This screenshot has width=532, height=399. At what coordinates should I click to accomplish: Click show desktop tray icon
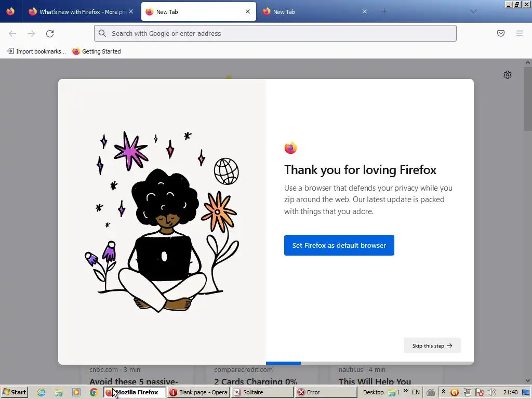(x=526, y=393)
